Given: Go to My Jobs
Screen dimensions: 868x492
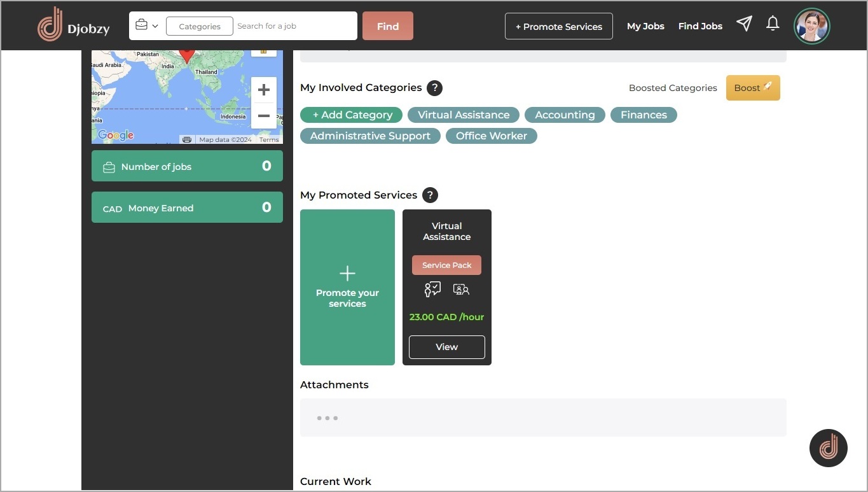Looking at the screenshot, I should click(645, 26).
